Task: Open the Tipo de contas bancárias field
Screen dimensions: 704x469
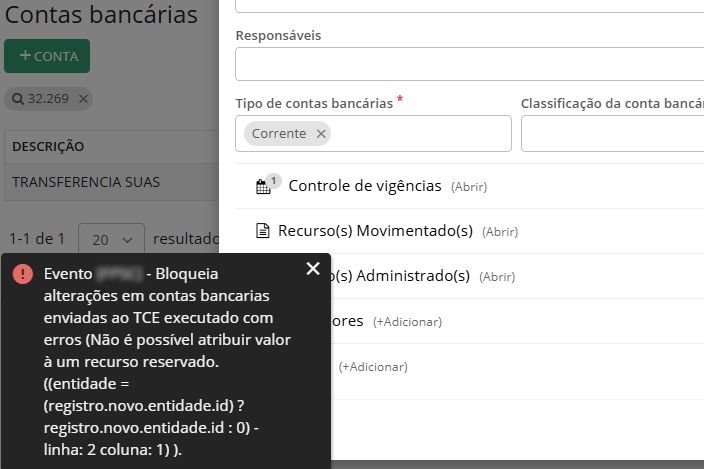Action: click(x=373, y=134)
